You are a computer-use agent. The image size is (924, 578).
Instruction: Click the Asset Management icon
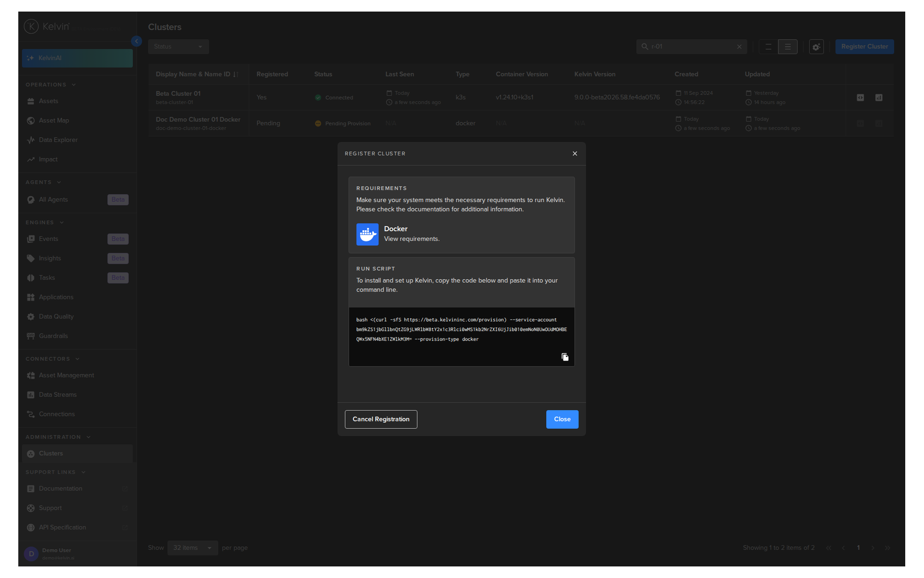[31, 376]
